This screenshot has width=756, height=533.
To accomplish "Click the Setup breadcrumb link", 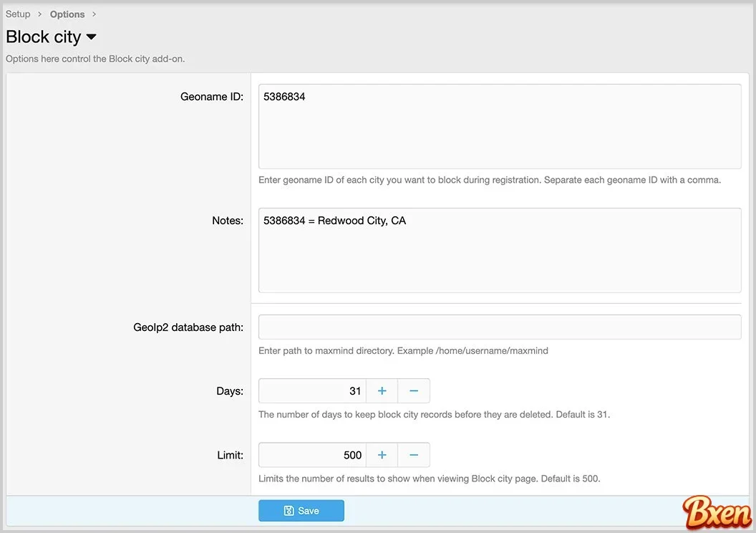I will tap(18, 14).
